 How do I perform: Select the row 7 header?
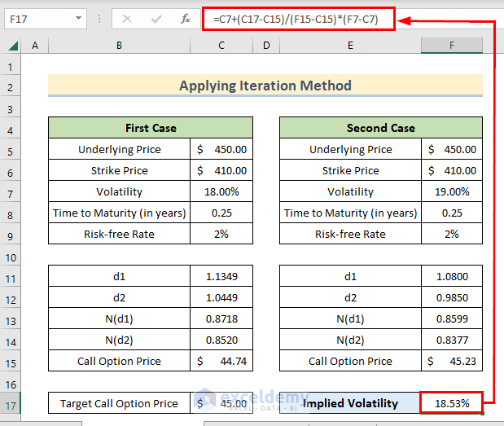click(11, 192)
